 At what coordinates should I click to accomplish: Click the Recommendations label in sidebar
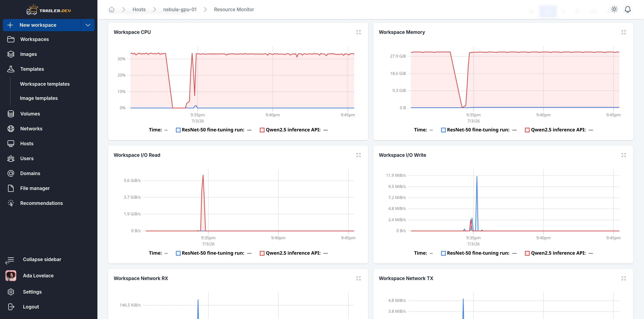[41, 203]
